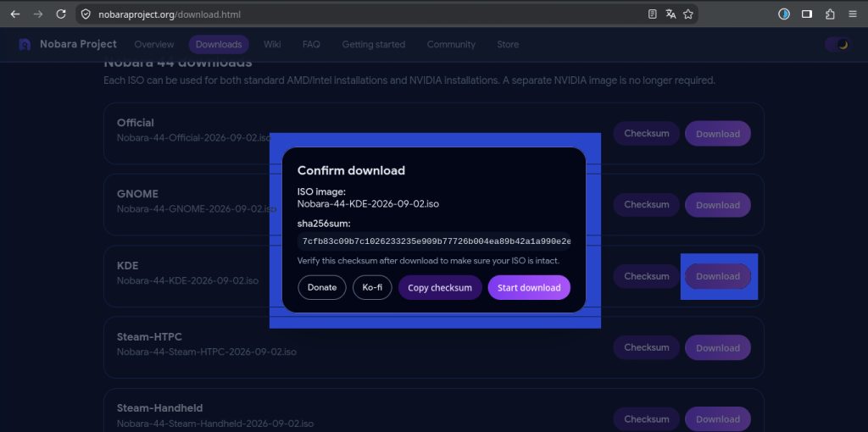Click the Nobara-44-KDE-2026-09-02.iso filename in dialog
Image resolution: width=868 pixels, height=432 pixels.
[368, 203]
